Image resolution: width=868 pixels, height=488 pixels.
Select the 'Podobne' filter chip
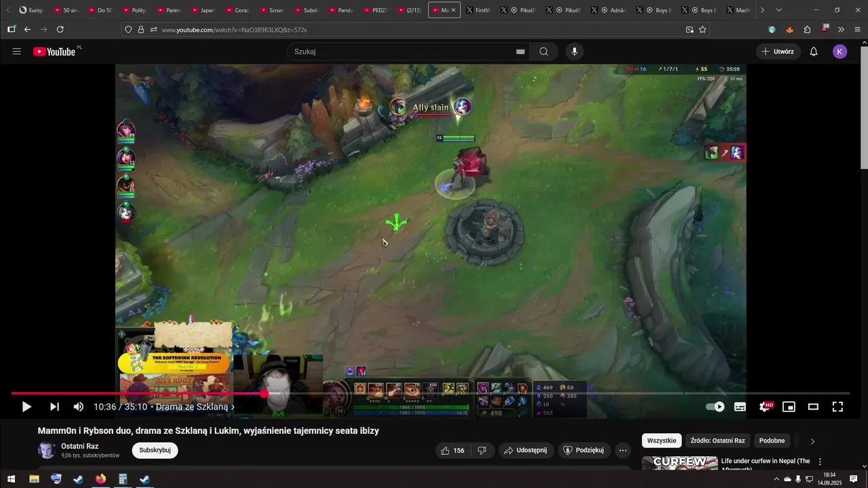pos(772,441)
